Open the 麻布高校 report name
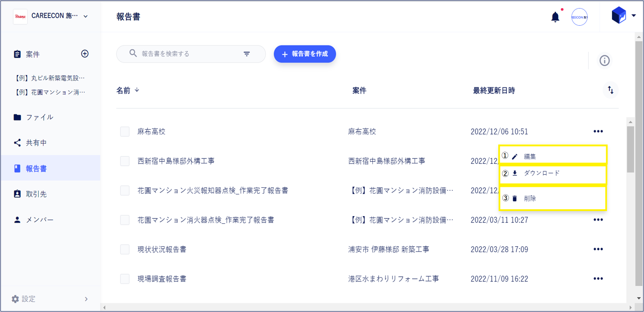This screenshot has width=644, height=312. (152, 131)
